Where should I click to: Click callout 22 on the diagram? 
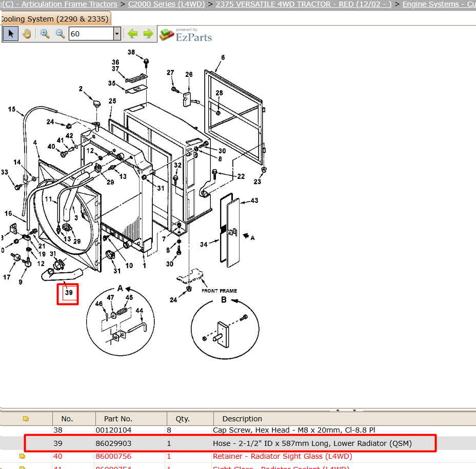(x=241, y=176)
